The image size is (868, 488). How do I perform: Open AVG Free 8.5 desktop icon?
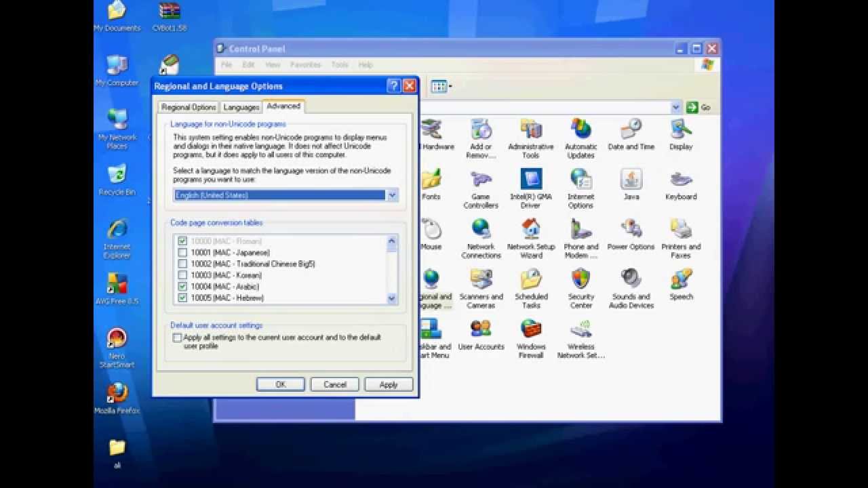117,289
